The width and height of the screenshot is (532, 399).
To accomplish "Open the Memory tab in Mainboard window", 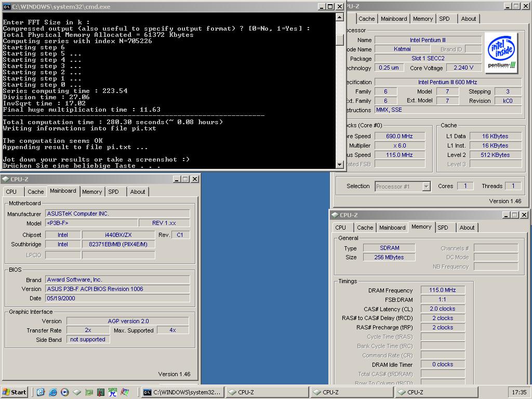I will [x=92, y=192].
